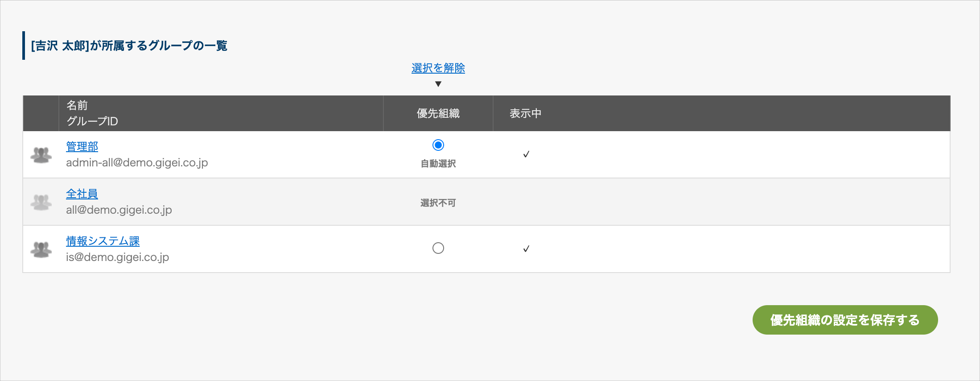Click the 表示中 checkmark in 情報システム課 row
Screen dimensions: 980x381
pyautogui.click(x=526, y=249)
